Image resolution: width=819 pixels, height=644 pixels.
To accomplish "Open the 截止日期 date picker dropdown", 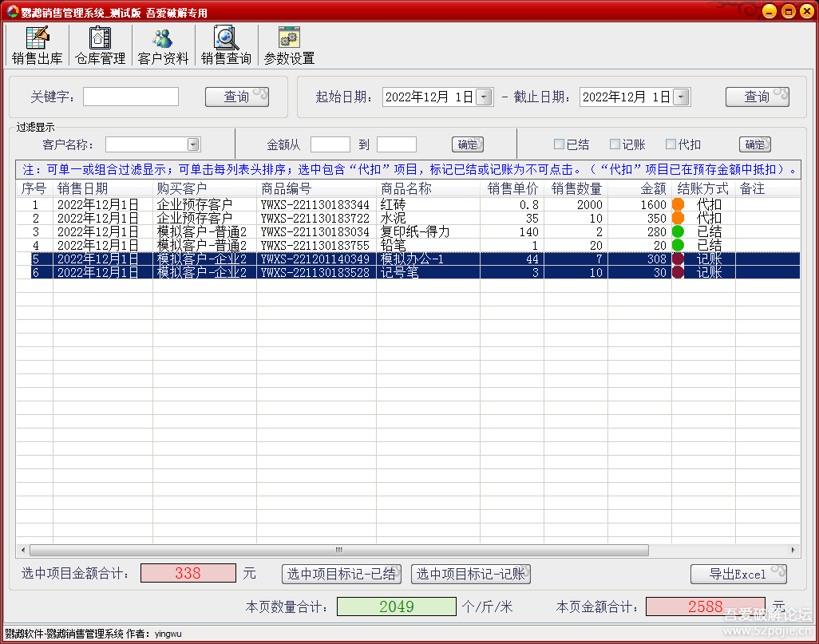I will tap(682, 97).
